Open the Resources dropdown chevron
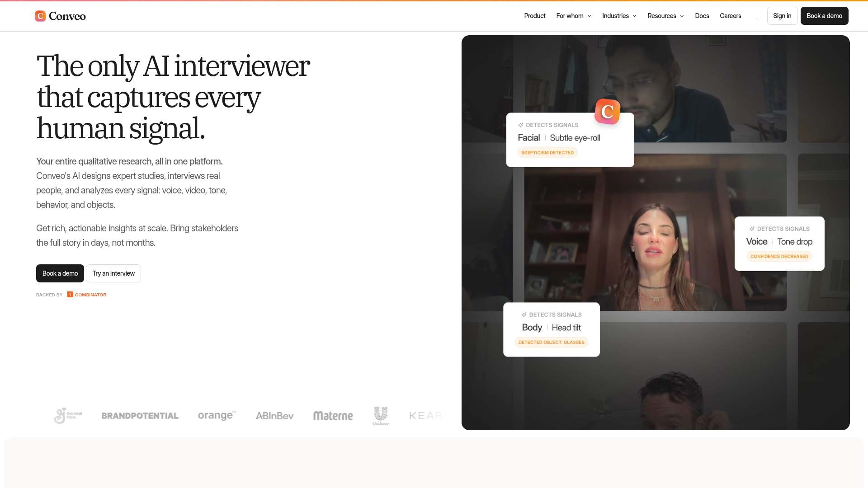This screenshot has width=868, height=488. [682, 16]
